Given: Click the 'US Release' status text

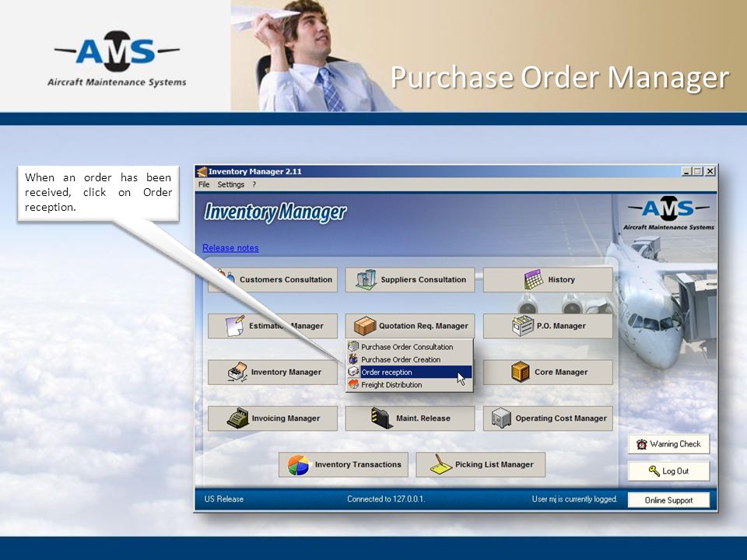Looking at the screenshot, I should [x=224, y=499].
